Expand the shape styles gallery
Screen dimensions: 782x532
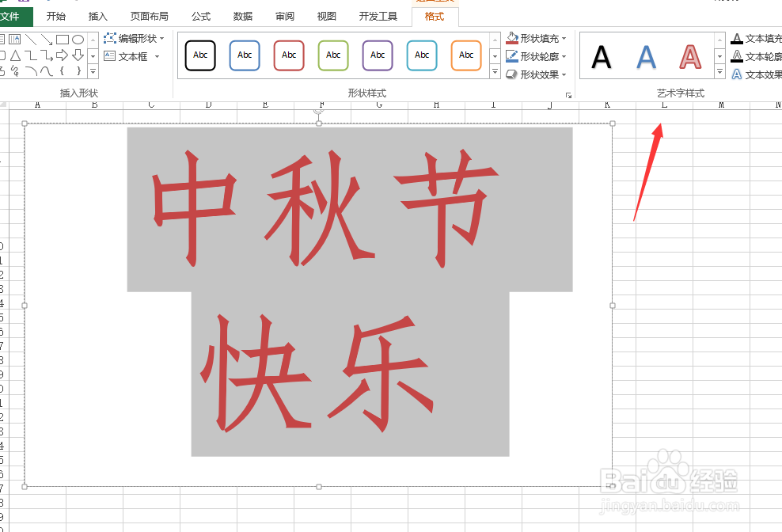[495, 72]
